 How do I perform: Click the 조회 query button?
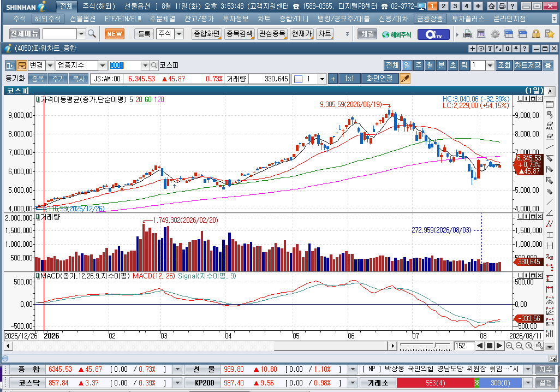point(504,65)
